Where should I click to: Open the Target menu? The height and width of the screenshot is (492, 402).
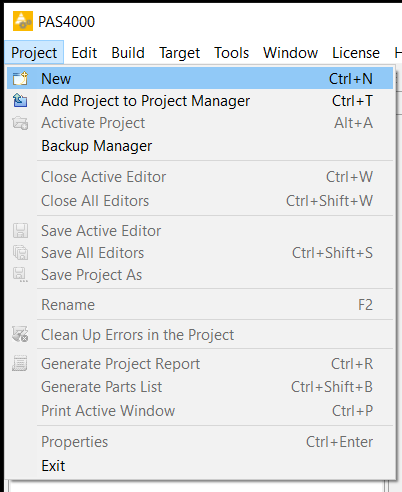pos(179,53)
